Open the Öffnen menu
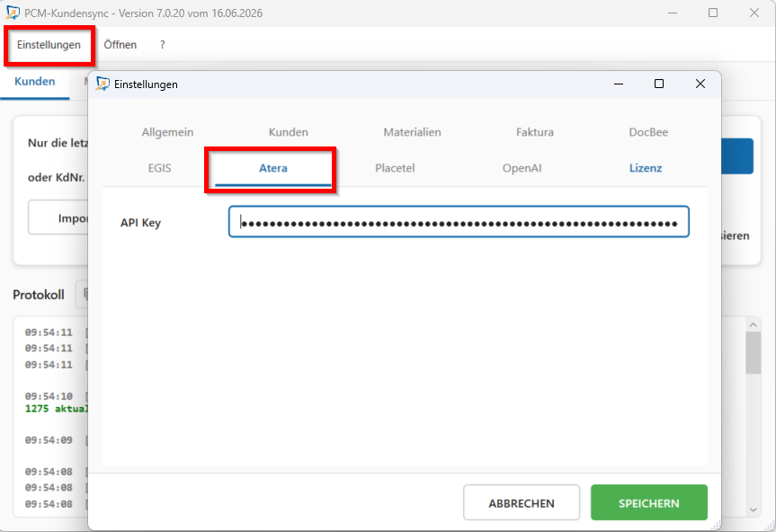This screenshot has height=532, width=776. click(x=120, y=45)
